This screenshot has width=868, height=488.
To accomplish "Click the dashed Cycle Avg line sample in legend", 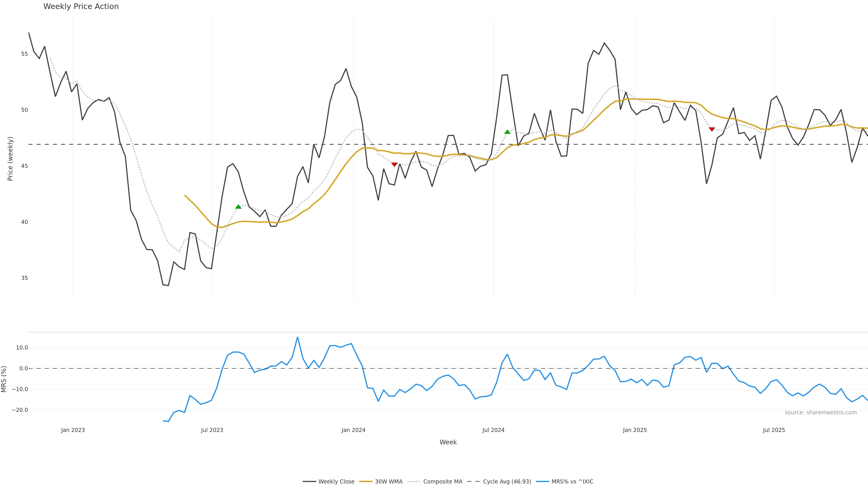I will [x=473, y=482].
